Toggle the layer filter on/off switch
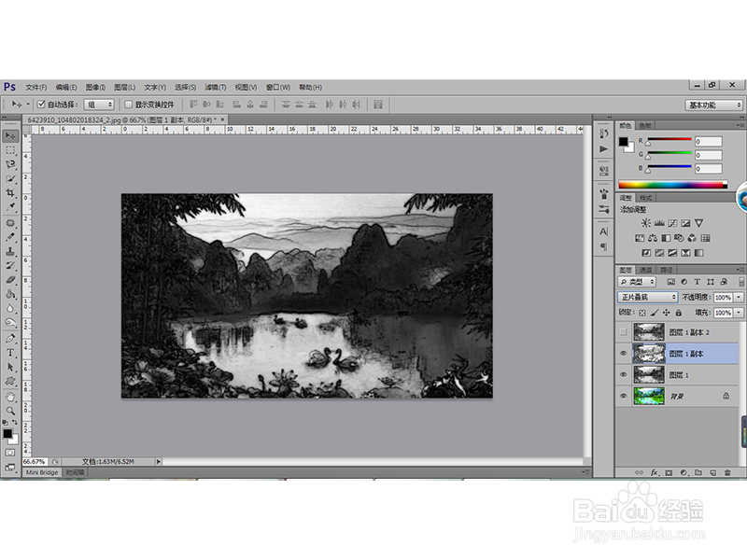The image size is (747, 560). 741,282
